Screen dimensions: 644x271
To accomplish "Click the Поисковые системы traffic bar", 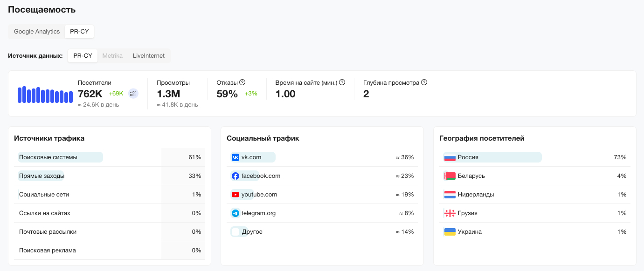I will tap(60, 157).
